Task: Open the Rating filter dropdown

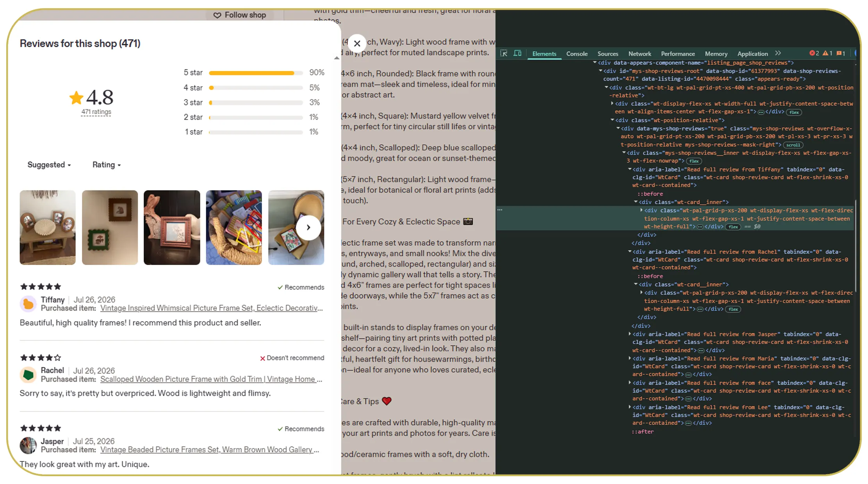Action: point(107,165)
